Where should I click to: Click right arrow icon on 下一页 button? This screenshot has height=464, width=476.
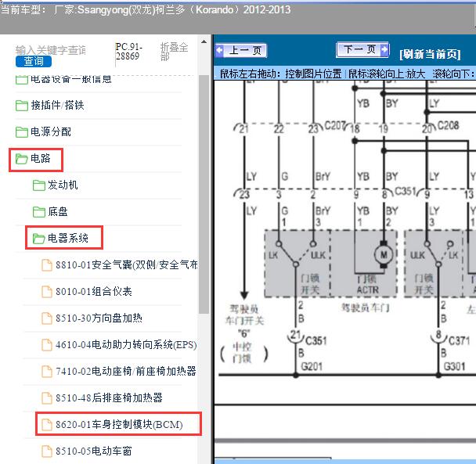pos(384,49)
